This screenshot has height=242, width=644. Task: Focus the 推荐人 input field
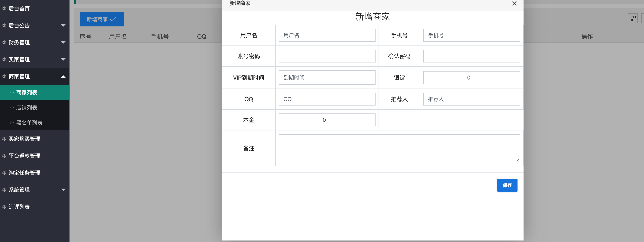(471, 99)
